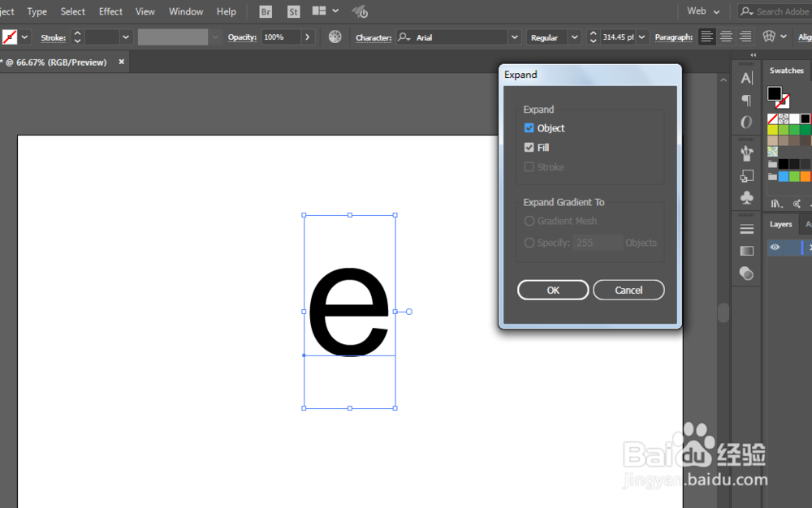Open the Symbols panel club icon
Screen dimensions: 812x508
click(x=746, y=198)
